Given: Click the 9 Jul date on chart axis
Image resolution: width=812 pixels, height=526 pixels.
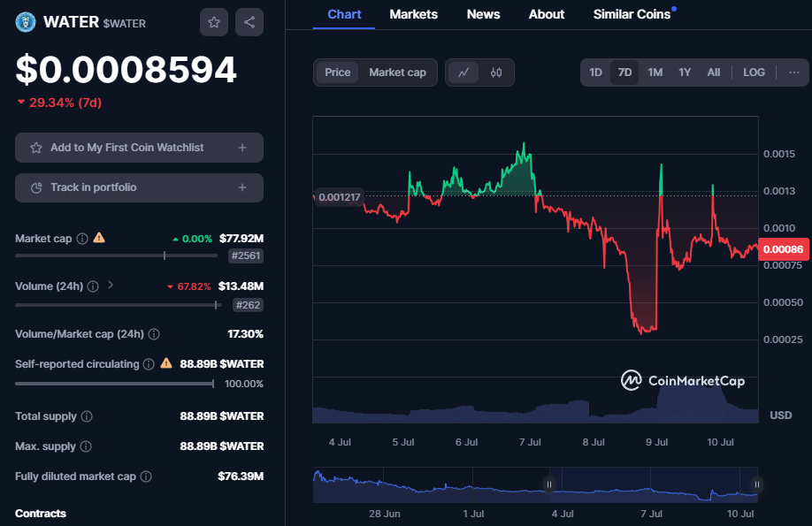Looking at the screenshot, I should (x=656, y=442).
